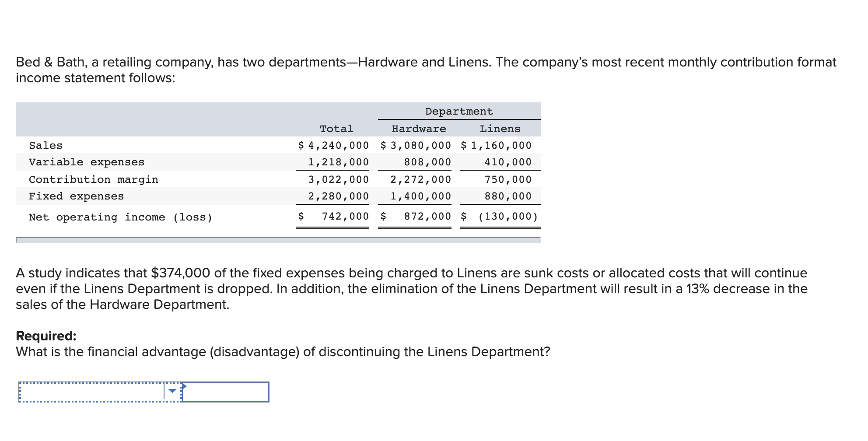Click the Bed & Bath company name in the intro
Image resolution: width=868 pixels, height=441 pixels.
click(x=51, y=62)
